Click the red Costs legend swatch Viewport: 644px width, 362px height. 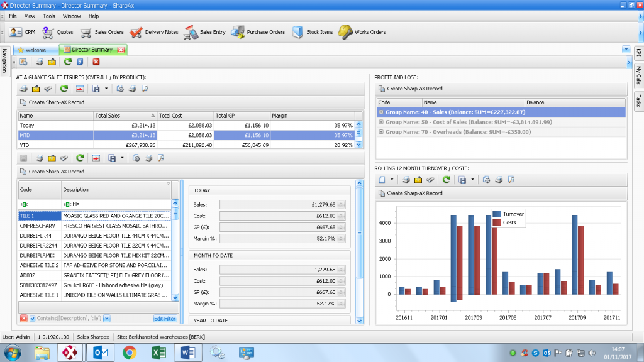[x=497, y=222]
